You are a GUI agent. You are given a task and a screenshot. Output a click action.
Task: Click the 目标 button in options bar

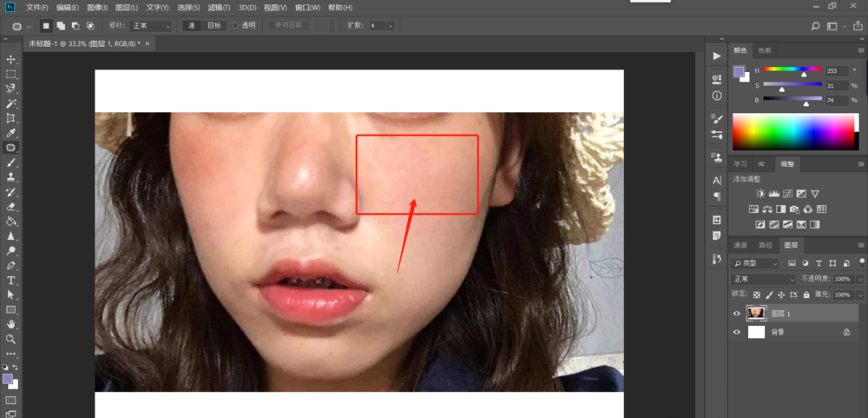(x=214, y=25)
